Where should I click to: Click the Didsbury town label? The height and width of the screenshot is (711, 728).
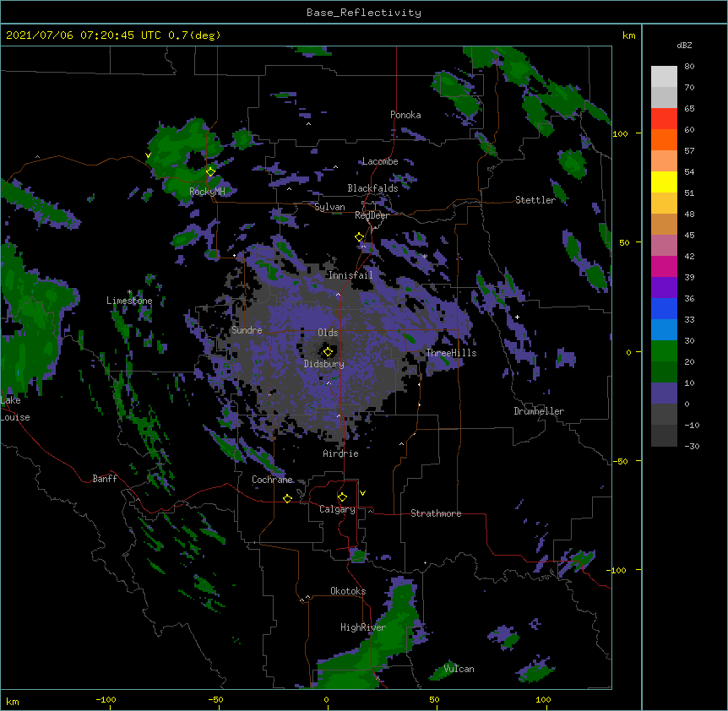point(324,364)
